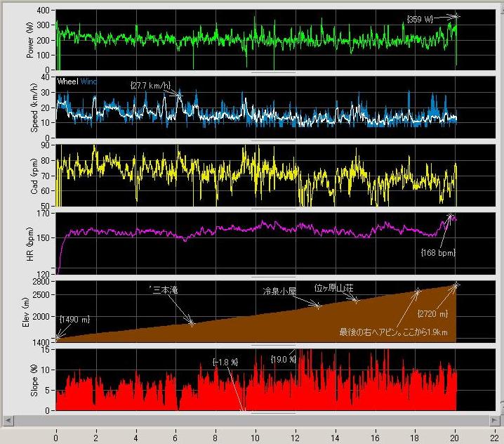Click the -1.8 % minimum slope label
504x444 pixels.
225,363
